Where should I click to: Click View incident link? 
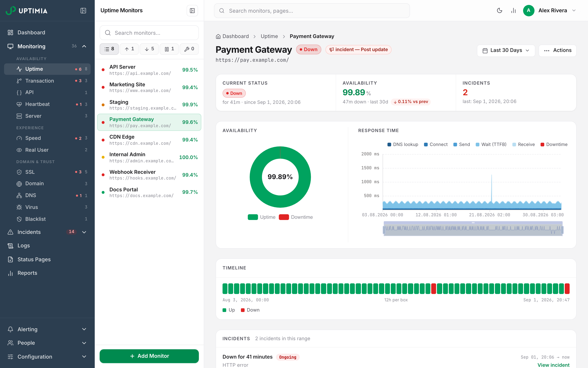tap(553, 365)
